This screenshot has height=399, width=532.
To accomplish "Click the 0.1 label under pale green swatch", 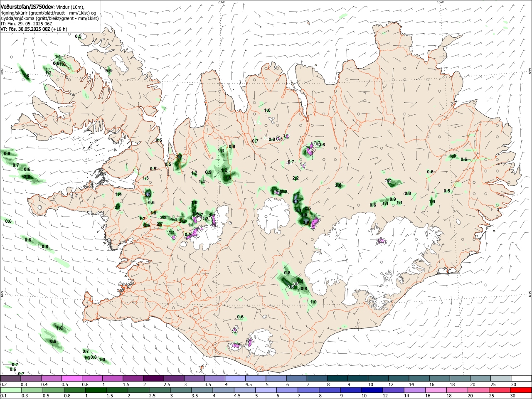I will click(3, 396).
